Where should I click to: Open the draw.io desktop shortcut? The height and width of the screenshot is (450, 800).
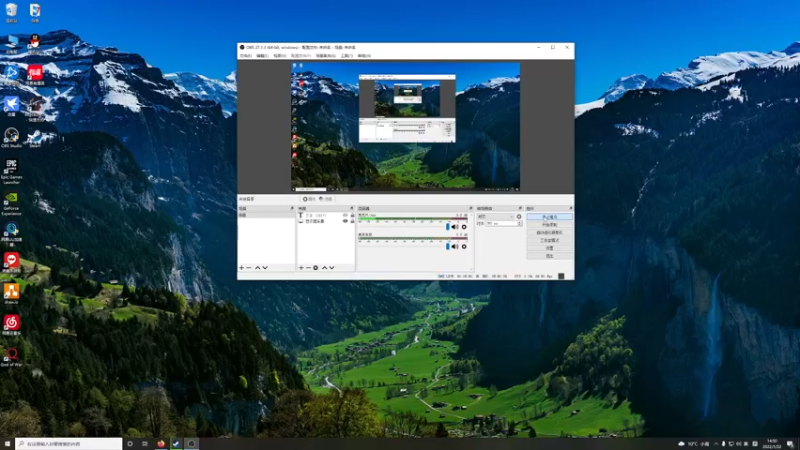[11, 293]
